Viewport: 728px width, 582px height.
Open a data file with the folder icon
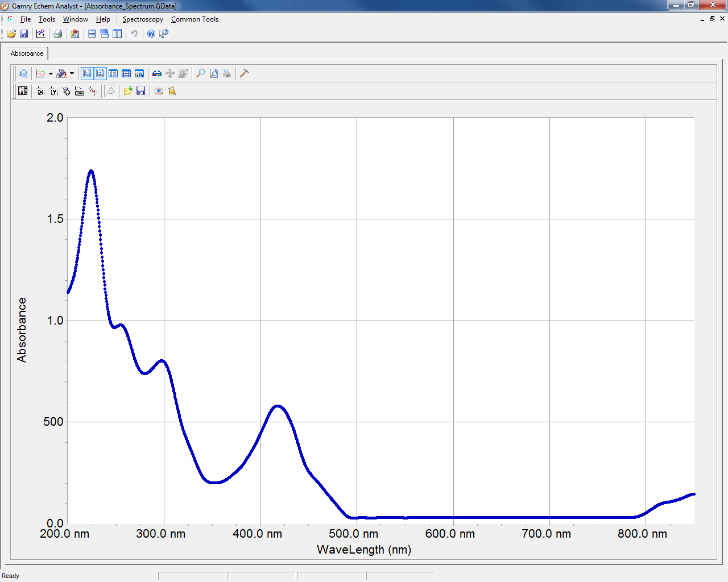point(11,34)
